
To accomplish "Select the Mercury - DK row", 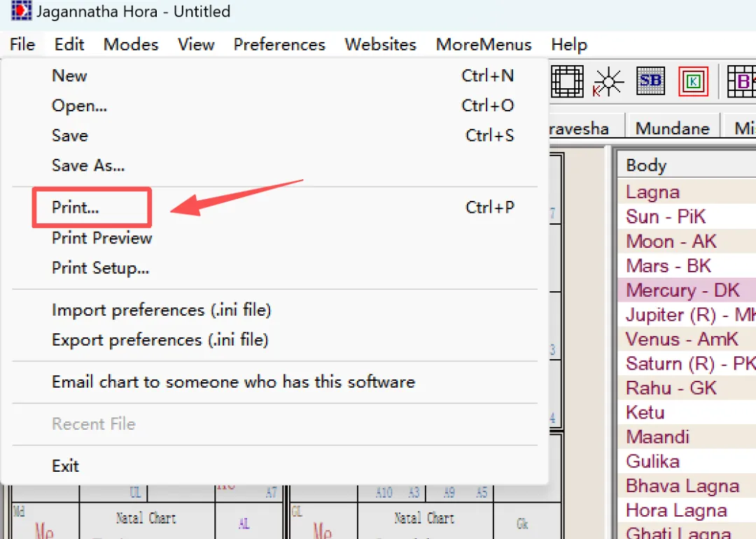I will 687,290.
